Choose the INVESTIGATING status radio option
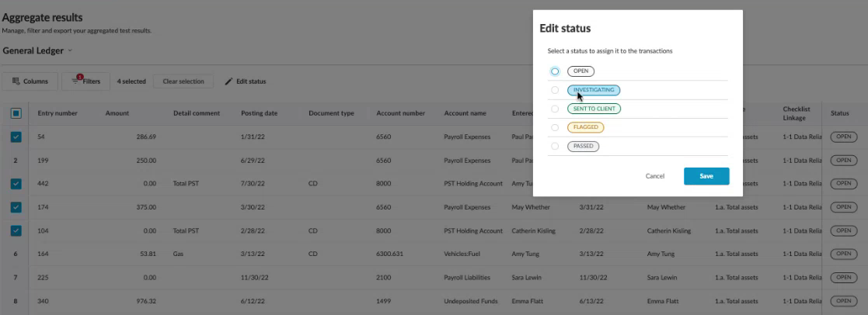 [x=555, y=90]
